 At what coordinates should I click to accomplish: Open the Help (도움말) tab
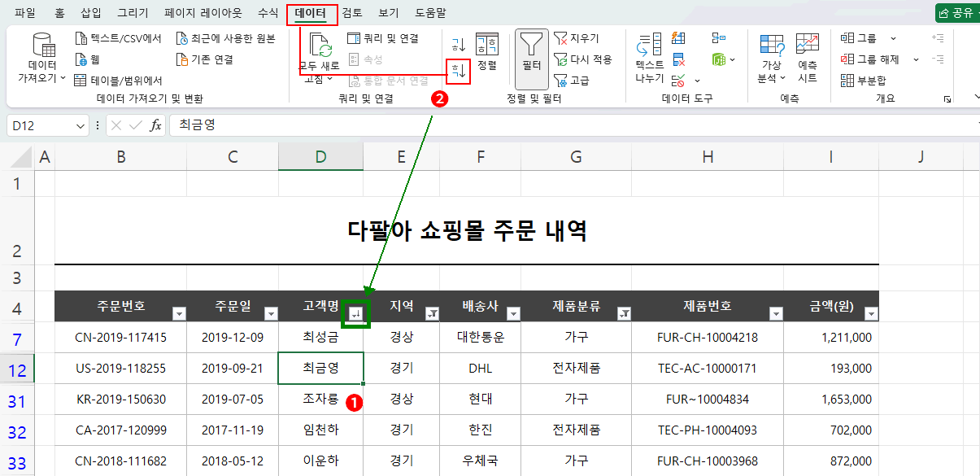[430, 13]
